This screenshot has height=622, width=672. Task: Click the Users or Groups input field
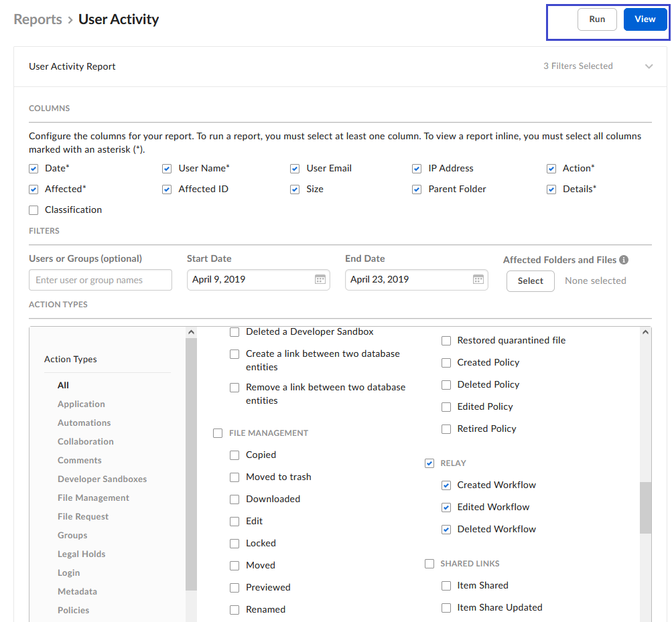coord(100,280)
